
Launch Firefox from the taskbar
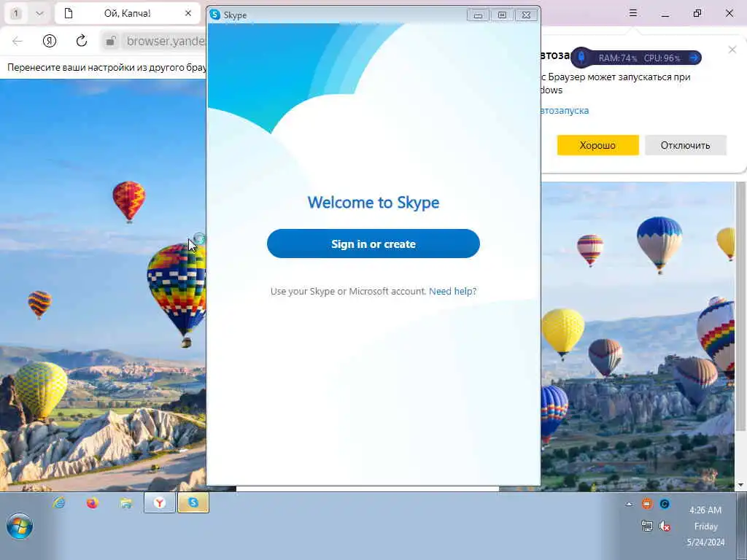pyautogui.click(x=93, y=502)
